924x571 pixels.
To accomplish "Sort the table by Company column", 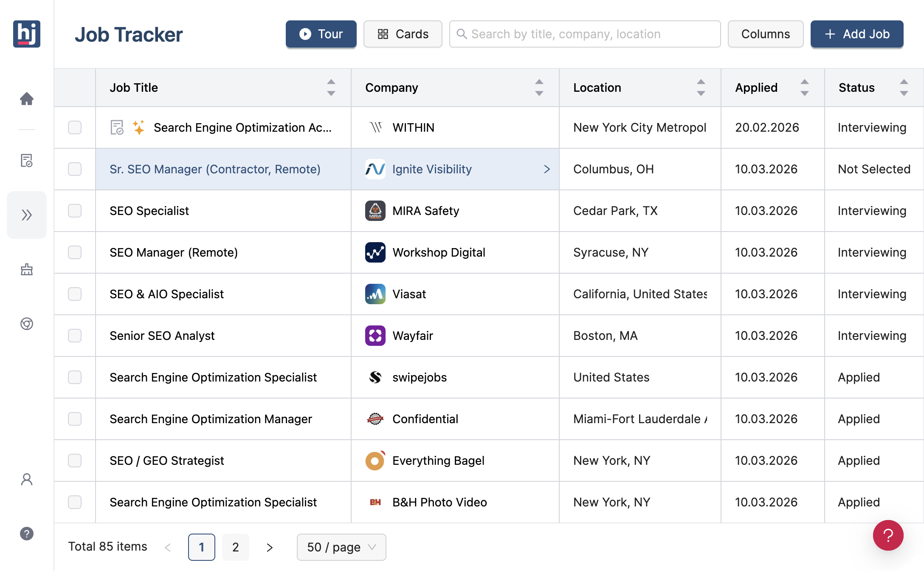I will pyautogui.click(x=538, y=88).
